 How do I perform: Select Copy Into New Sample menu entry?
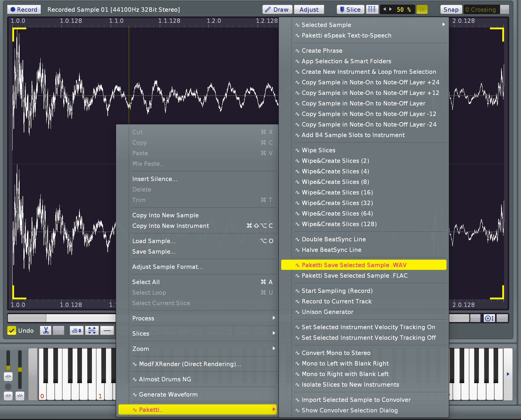pos(165,215)
